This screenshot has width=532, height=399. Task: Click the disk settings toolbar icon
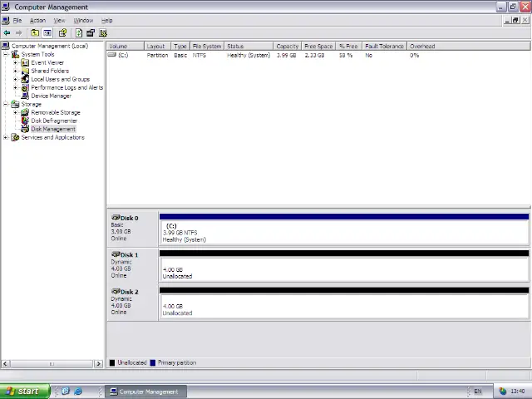[91, 33]
